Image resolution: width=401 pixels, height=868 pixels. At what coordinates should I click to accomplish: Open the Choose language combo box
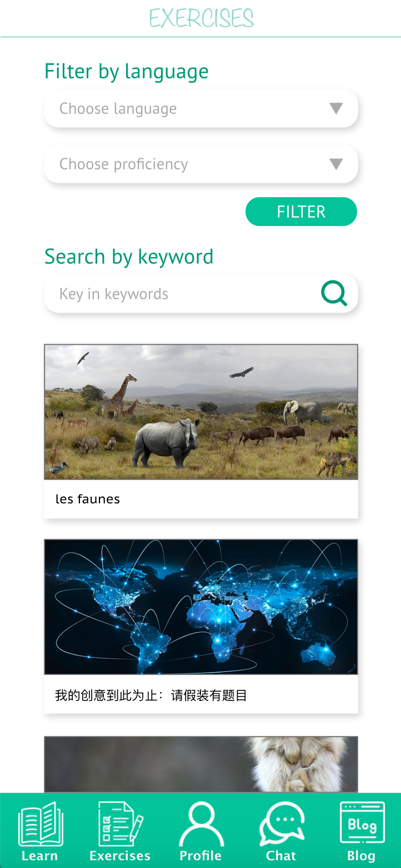click(x=201, y=108)
